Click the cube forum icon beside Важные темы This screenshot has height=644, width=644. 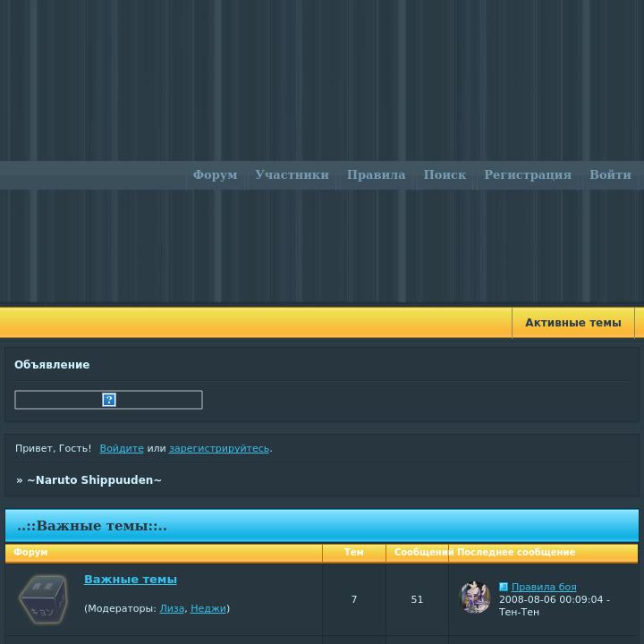(x=44, y=599)
